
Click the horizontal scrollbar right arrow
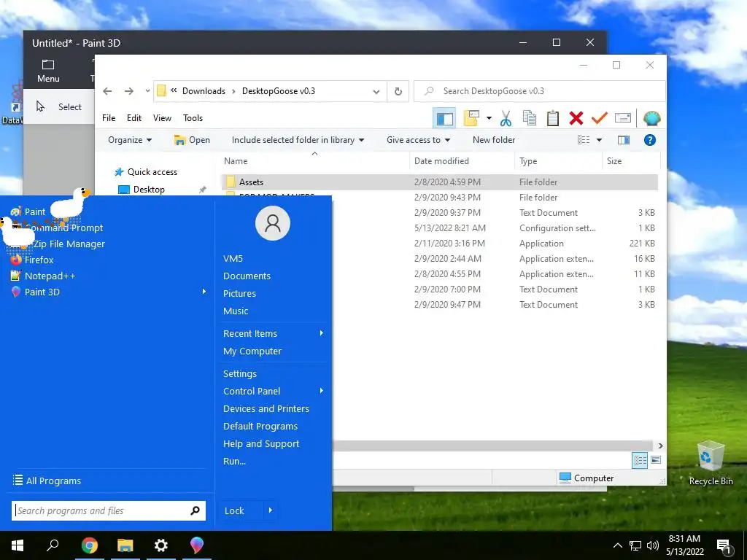tap(660, 446)
